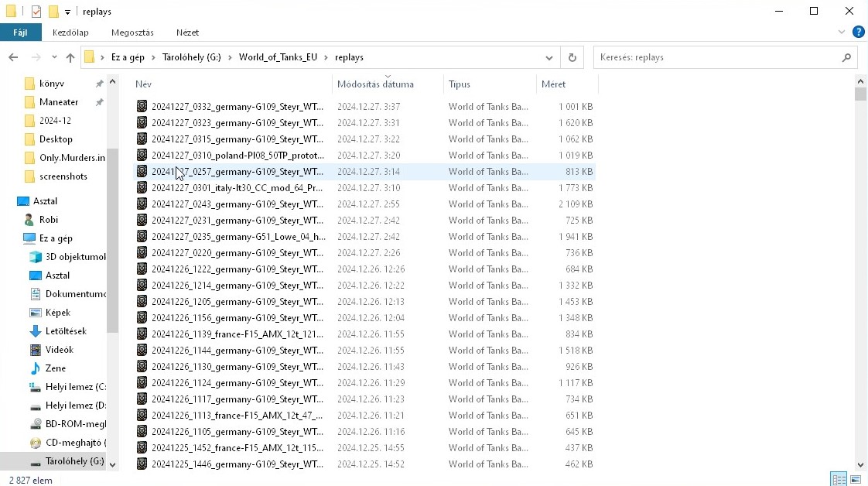The image size is (868, 486).
Task: Select the Nézet ribbon tab
Action: (x=187, y=33)
